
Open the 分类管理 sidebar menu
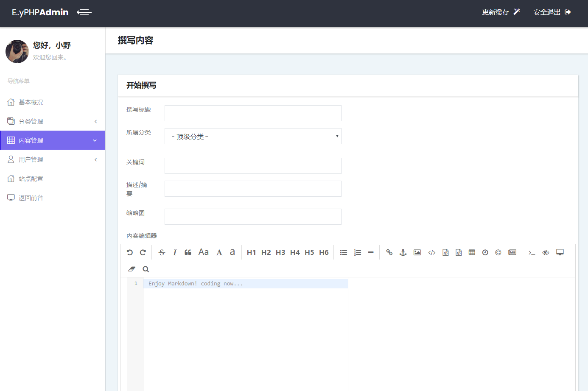pyautogui.click(x=53, y=121)
